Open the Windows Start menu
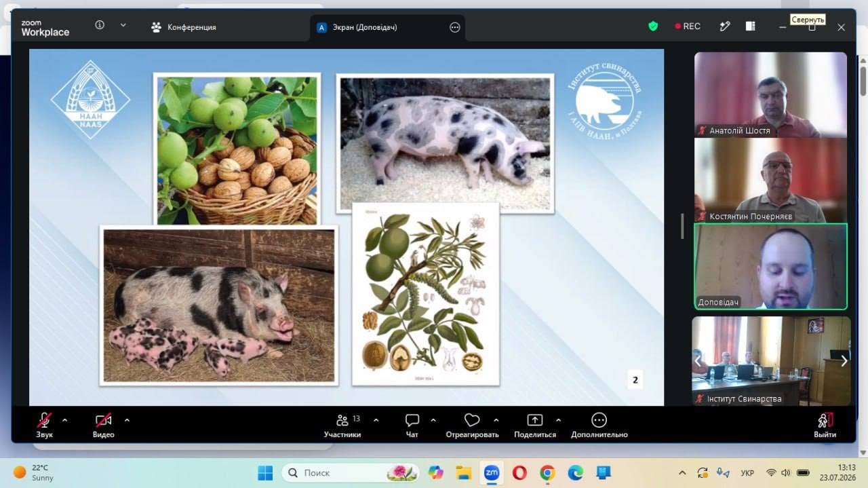The image size is (868, 488). tap(265, 472)
